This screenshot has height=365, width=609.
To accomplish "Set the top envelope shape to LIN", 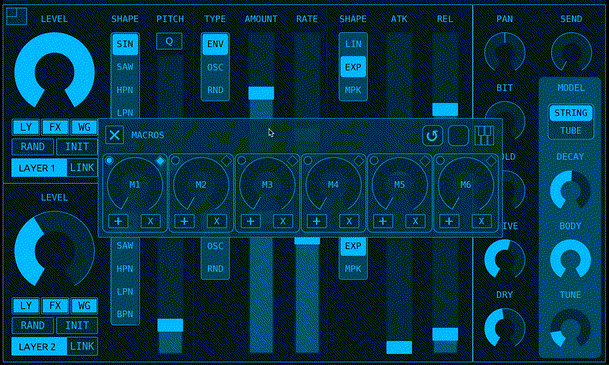I will (353, 44).
